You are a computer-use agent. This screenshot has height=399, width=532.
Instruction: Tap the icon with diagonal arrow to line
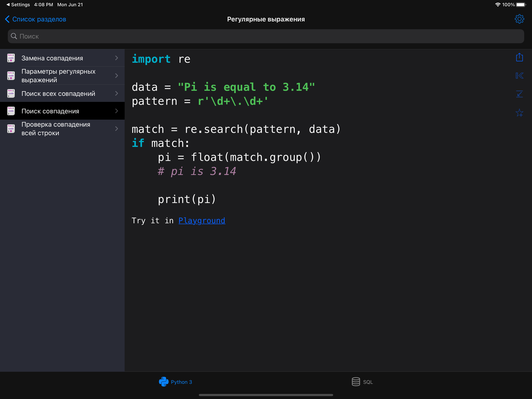519,94
